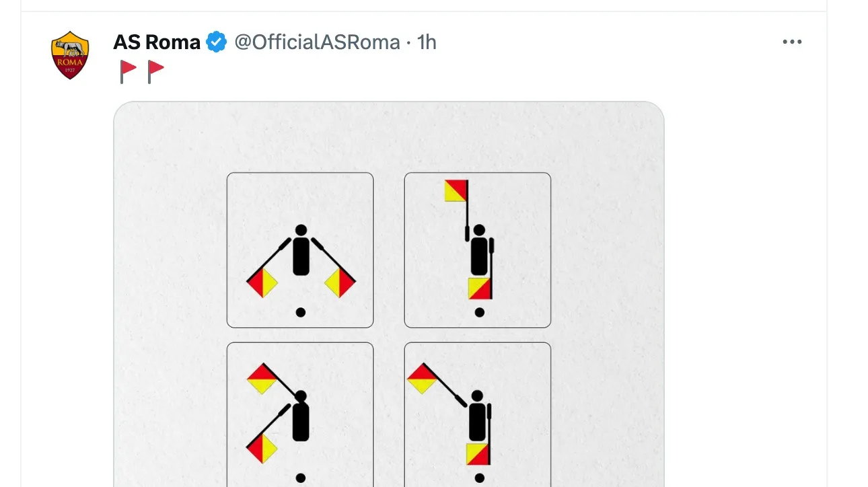868x487 pixels.
Task: Select the angled-flag signal in bottom-left panel
Action: point(299,413)
